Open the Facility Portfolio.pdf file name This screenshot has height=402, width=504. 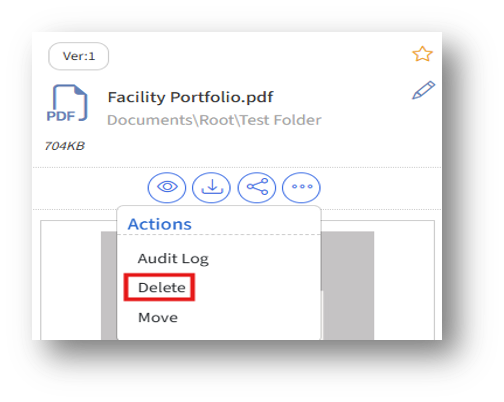point(190,97)
